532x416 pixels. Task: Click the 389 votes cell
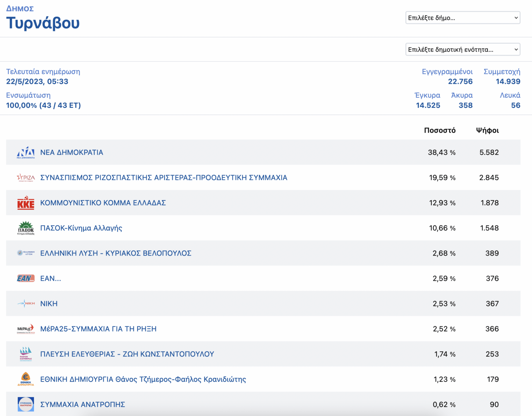(x=492, y=253)
